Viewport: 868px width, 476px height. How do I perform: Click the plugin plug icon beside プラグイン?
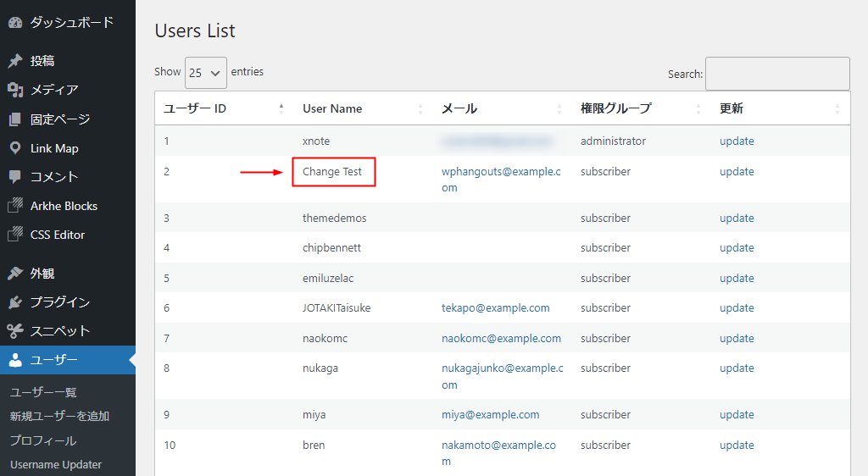click(15, 302)
